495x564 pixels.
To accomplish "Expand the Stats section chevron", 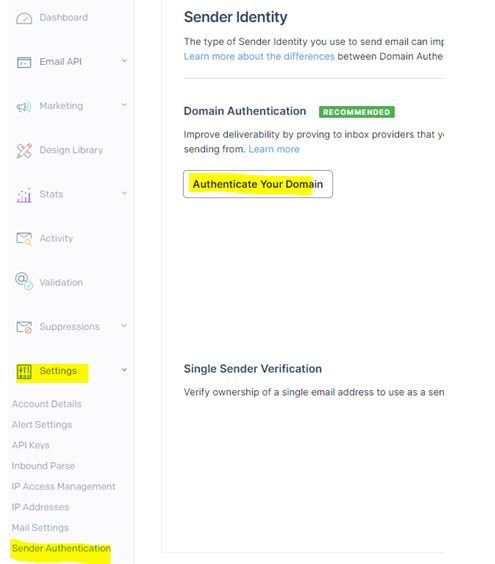I will 124,193.
